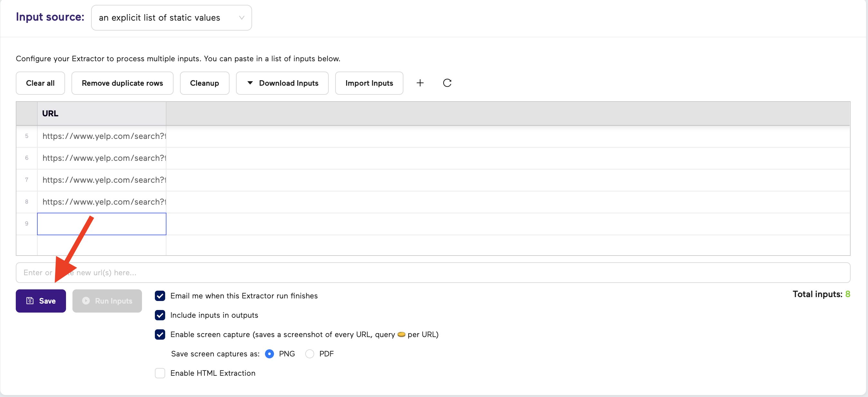This screenshot has width=868, height=397.
Task: Enable HTML Extraction checkbox
Action: click(160, 373)
